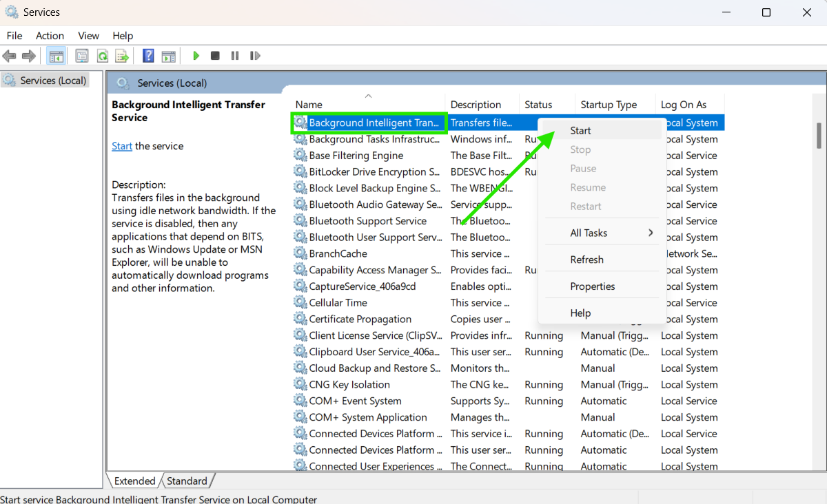Click the gear icon beside CNG Key Isolation
Viewport: 827px width, 504px height.
point(300,385)
